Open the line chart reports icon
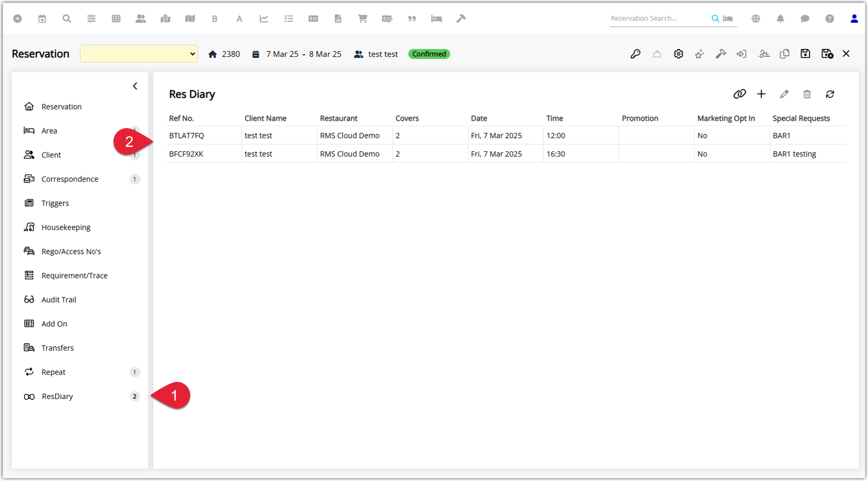This screenshot has width=868, height=481. pyautogui.click(x=264, y=19)
